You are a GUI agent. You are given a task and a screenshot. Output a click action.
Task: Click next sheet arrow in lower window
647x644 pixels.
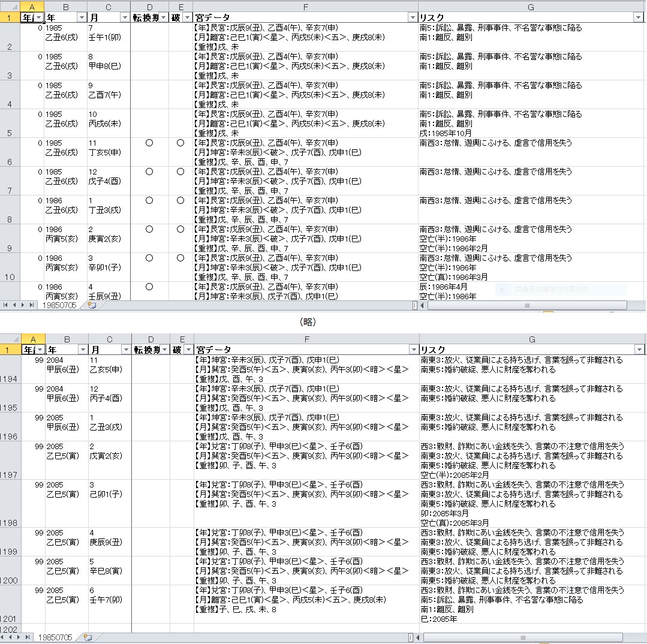click(x=17, y=637)
